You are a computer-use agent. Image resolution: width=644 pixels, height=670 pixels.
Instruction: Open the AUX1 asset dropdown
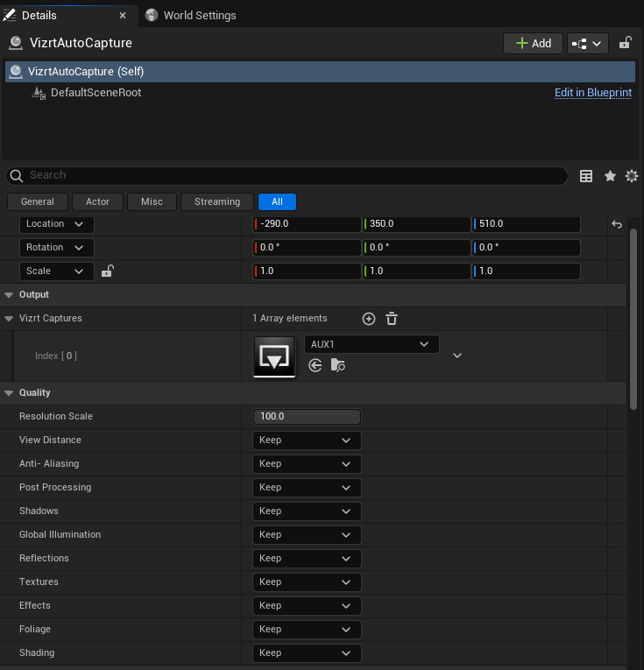pyautogui.click(x=372, y=344)
